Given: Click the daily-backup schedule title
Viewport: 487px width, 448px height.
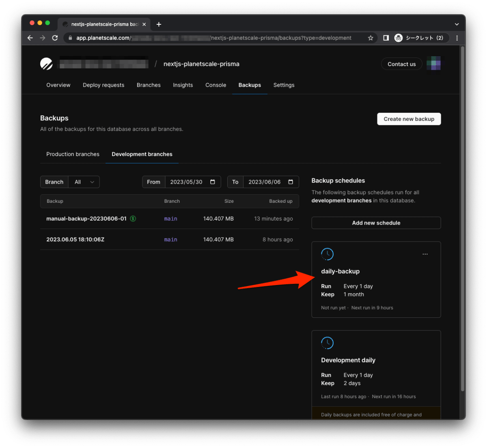Looking at the screenshot, I should coord(340,271).
